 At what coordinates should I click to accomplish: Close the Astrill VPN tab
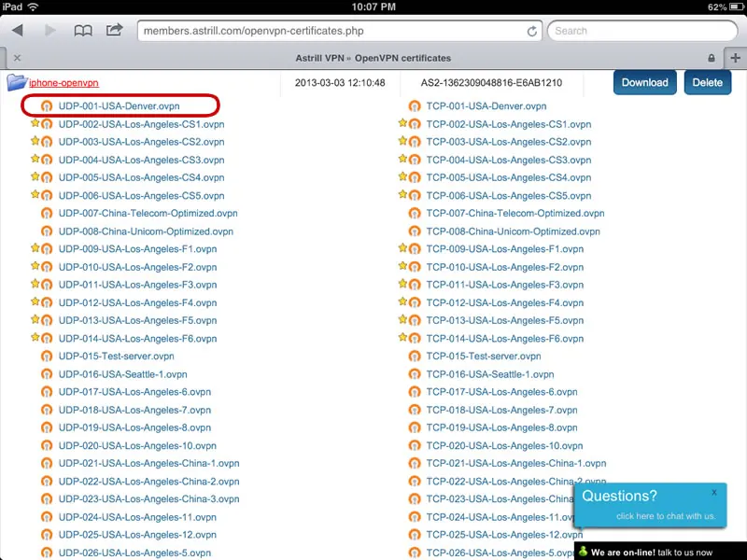click(17, 58)
